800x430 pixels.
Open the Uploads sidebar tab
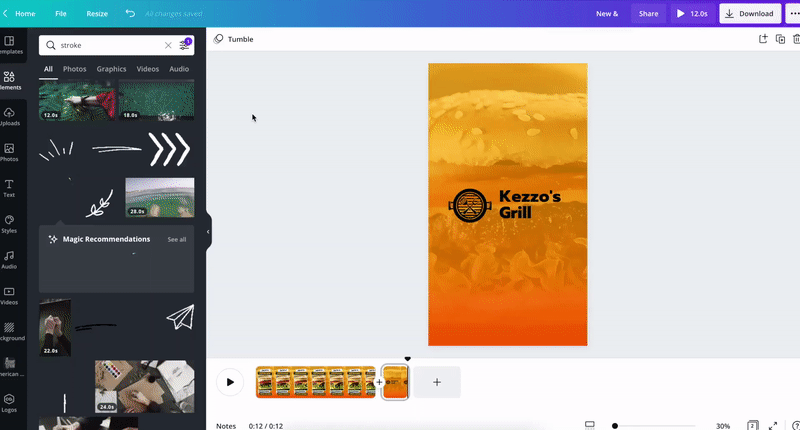coord(10,116)
